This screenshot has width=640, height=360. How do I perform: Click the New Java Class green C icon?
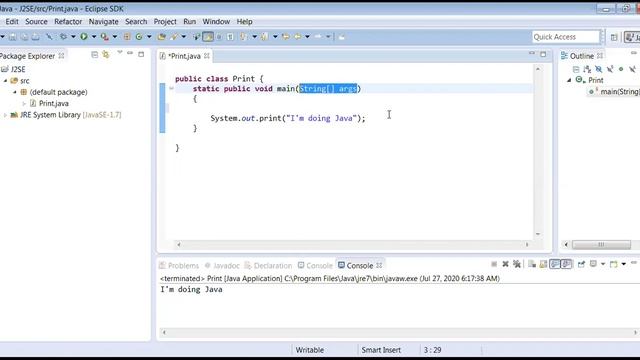click(x=139, y=37)
